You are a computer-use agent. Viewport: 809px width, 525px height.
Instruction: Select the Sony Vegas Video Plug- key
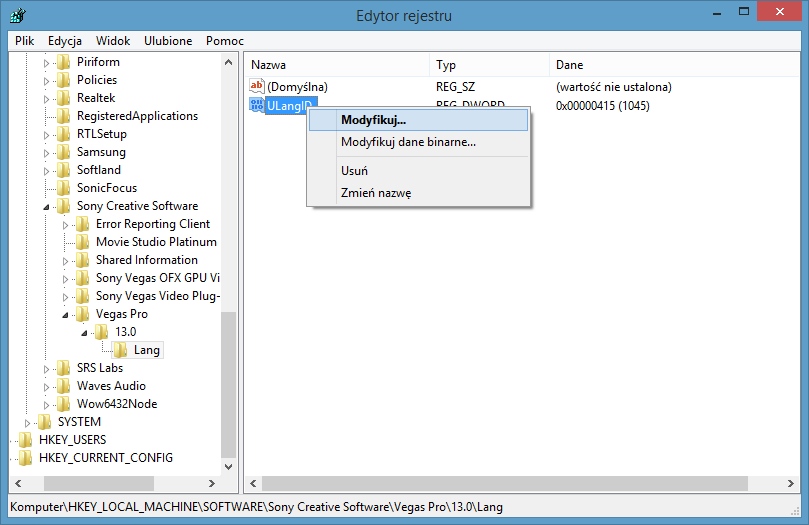158,296
